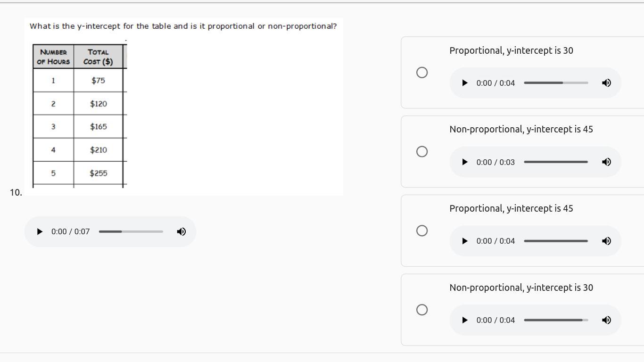Screen dimensions: 644x362
Task: Play audio for "Non-proportional, y-intercept is 30"
Action: pyautogui.click(x=465, y=320)
